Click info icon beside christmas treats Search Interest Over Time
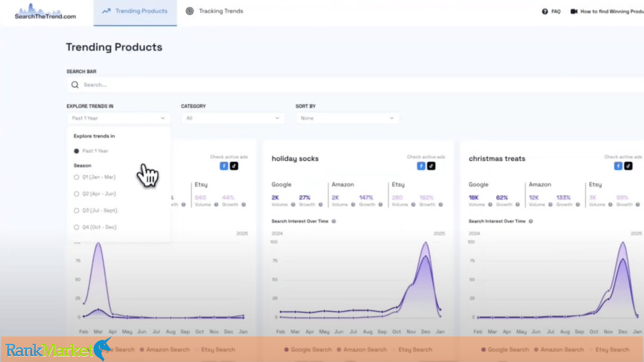644x362 pixels. pos(530,221)
